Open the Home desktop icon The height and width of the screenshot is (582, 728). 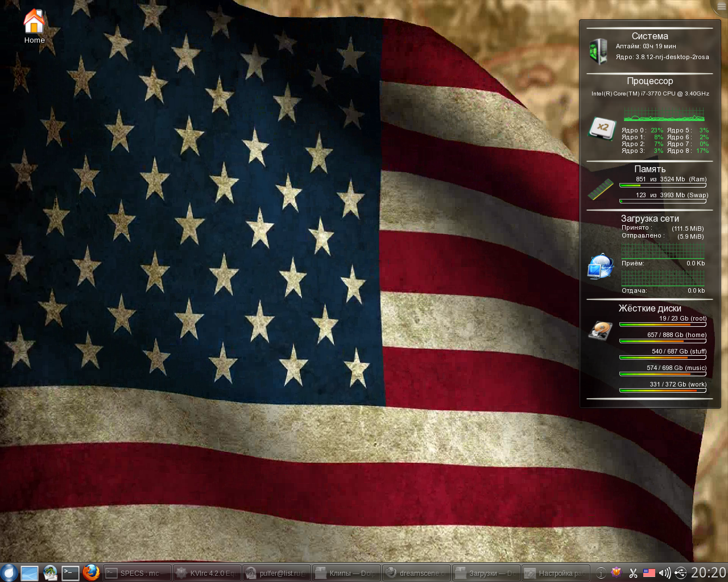34,27
